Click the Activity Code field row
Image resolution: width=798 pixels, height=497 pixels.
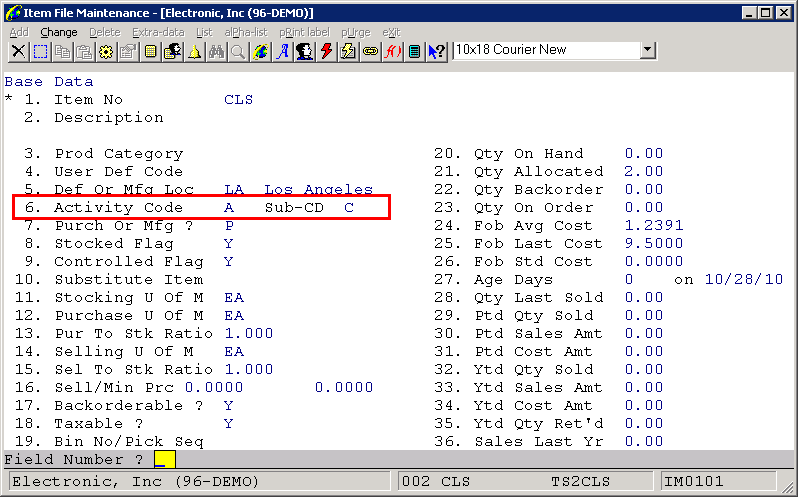[x=200, y=207]
